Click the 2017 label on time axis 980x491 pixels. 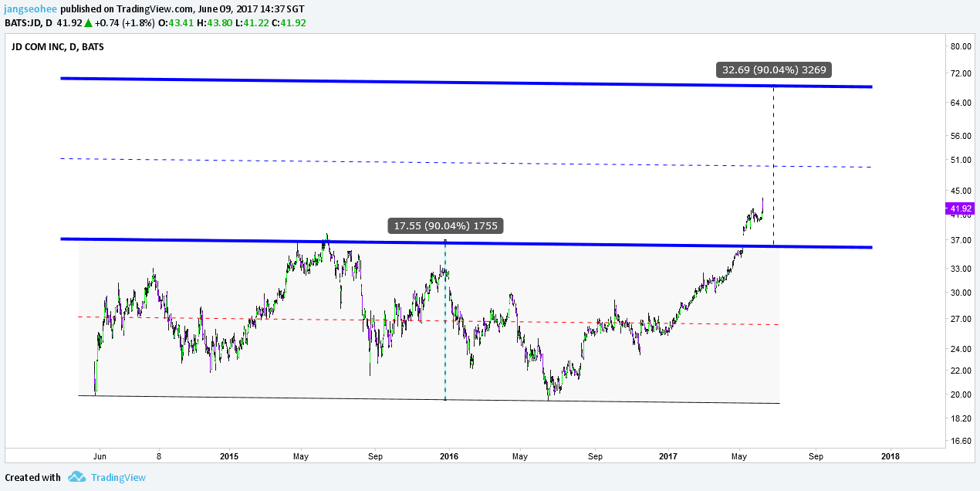(668, 456)
